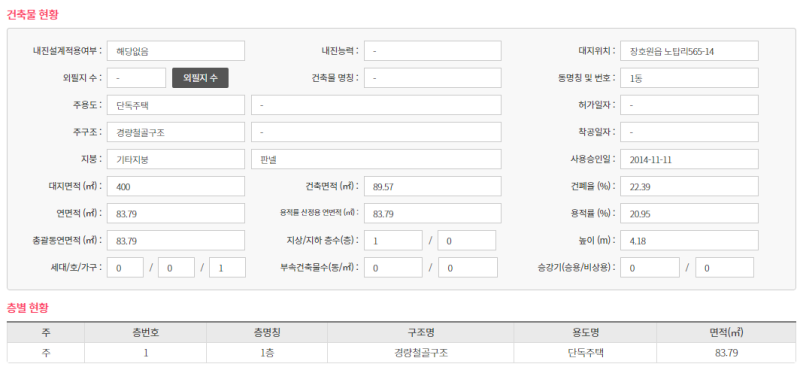Select the 호 count box, middle of three

[177, 267]
